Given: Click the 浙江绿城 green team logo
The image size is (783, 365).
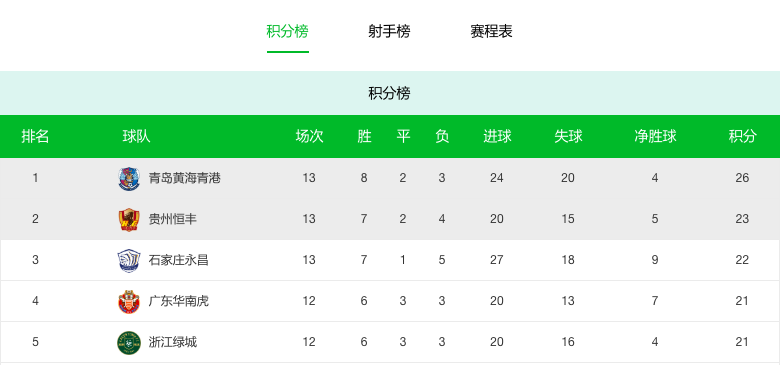Looking at the screenshot, I should [x=129, y=342].
